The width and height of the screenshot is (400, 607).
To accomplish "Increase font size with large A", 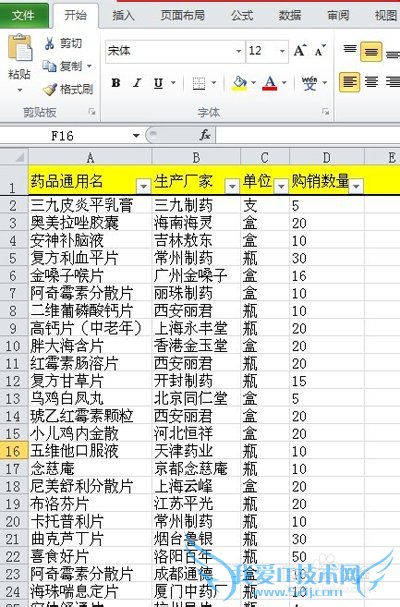I will (300, 51).
